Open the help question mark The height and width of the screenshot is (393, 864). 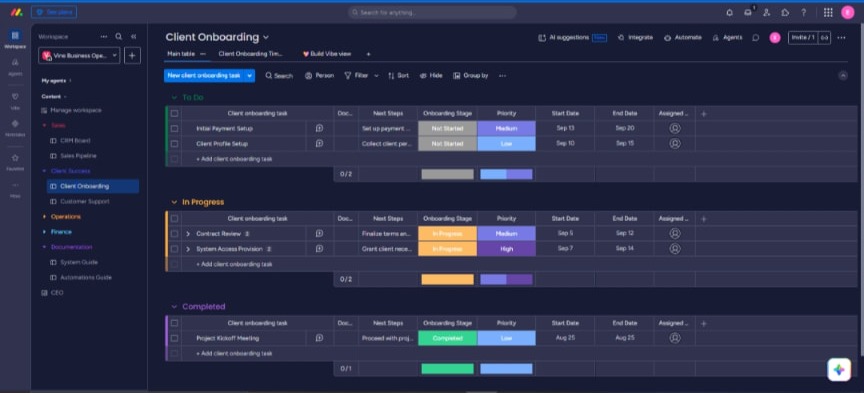pos(803,12)
